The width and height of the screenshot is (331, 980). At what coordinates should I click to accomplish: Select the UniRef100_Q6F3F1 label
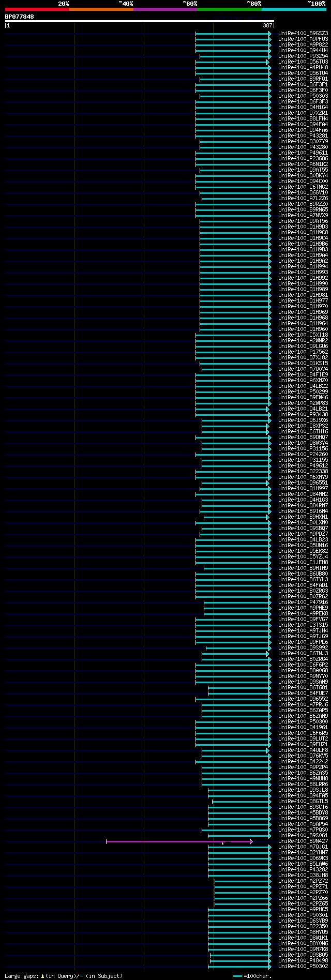tap(303, 84)
